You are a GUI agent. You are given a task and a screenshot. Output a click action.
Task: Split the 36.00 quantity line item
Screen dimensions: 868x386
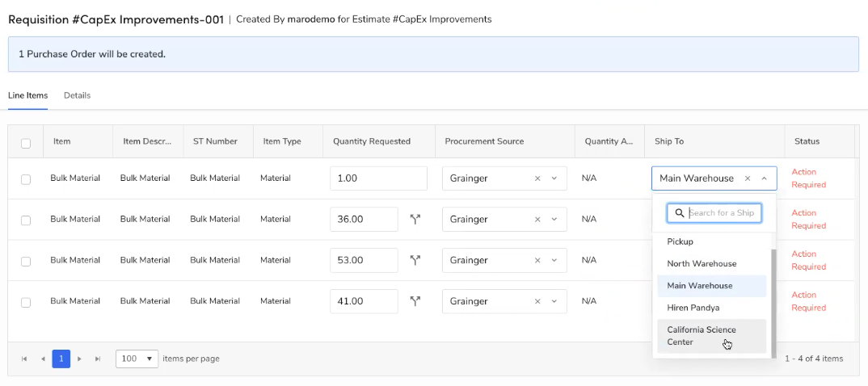pyautogui.click(x=415, y=219)
